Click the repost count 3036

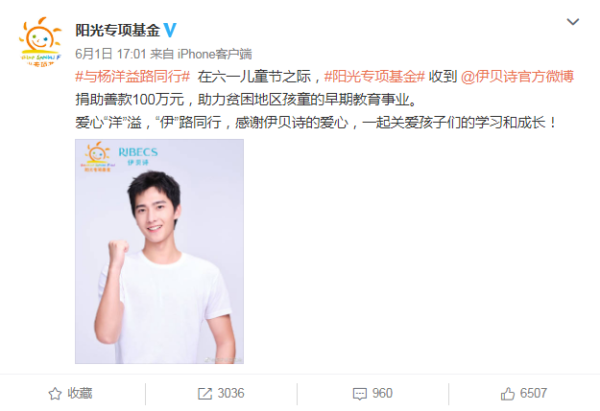[231, 393]
